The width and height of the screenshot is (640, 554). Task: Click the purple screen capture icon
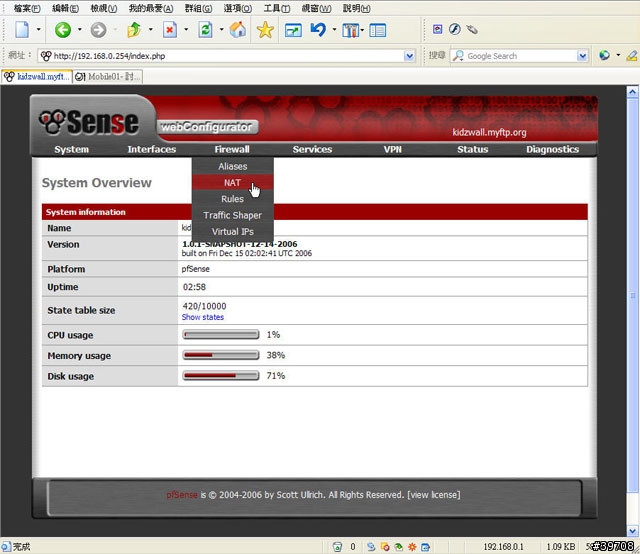coord(437,29)
